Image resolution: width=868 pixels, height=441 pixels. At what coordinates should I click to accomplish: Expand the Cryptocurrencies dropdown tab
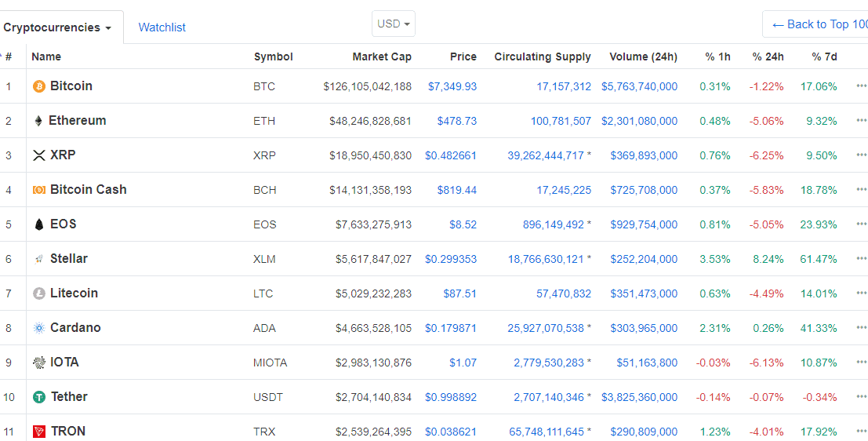57,27
